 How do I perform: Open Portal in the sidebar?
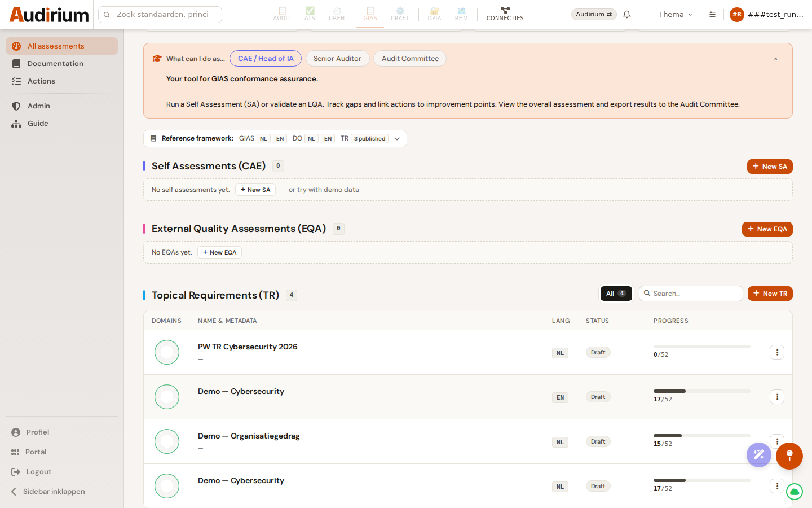[61, 452]
